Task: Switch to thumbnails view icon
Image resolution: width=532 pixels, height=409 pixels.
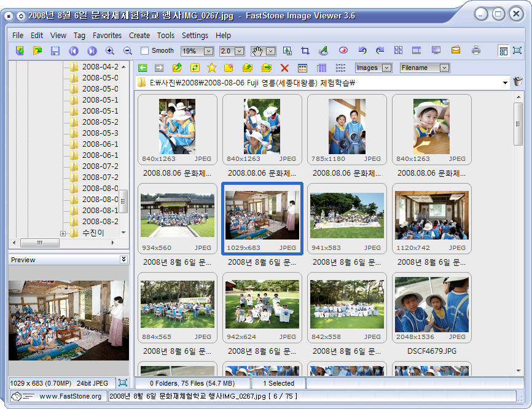Action: pos(302,68)
